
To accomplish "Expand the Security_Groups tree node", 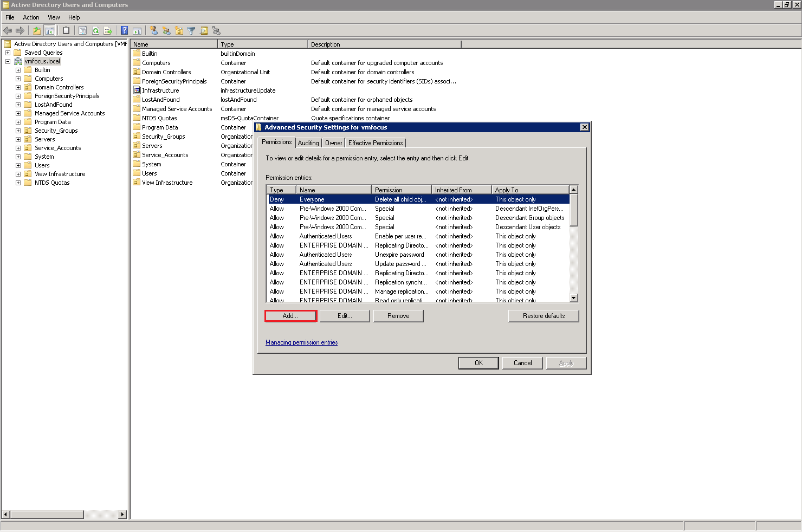I will click(x=18, y=131).
